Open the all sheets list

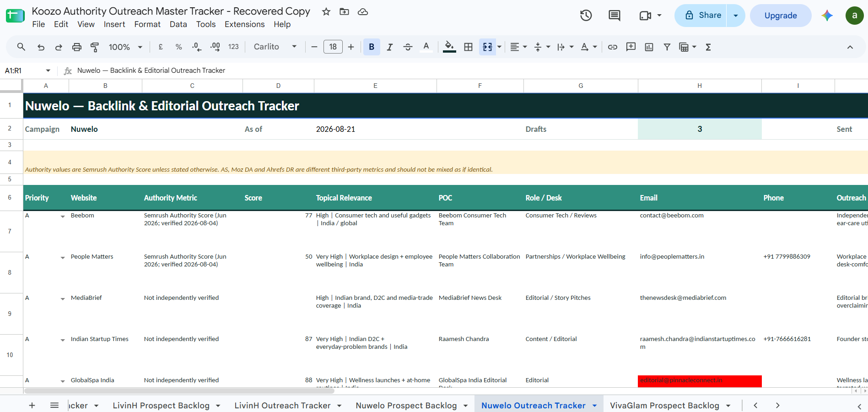[54, 406]
